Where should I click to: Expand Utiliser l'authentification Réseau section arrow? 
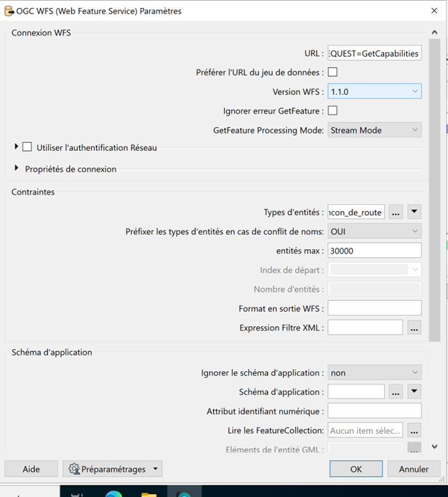point(17,147)
